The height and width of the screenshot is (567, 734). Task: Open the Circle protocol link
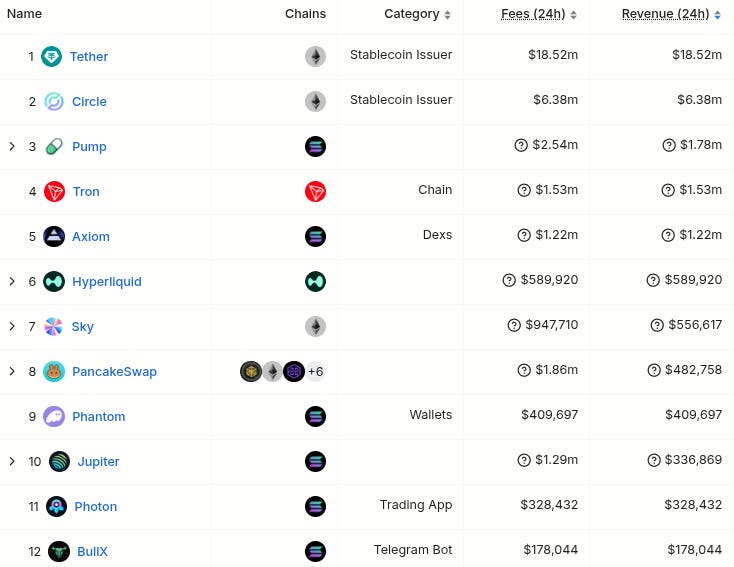click(x=89, y=102)
